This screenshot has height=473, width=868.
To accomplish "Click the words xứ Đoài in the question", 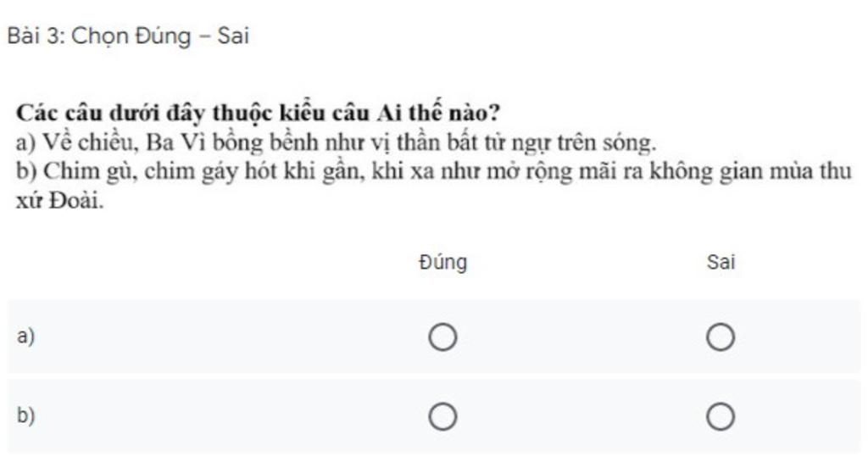I will pyautogui.click(x=60, y=201).
